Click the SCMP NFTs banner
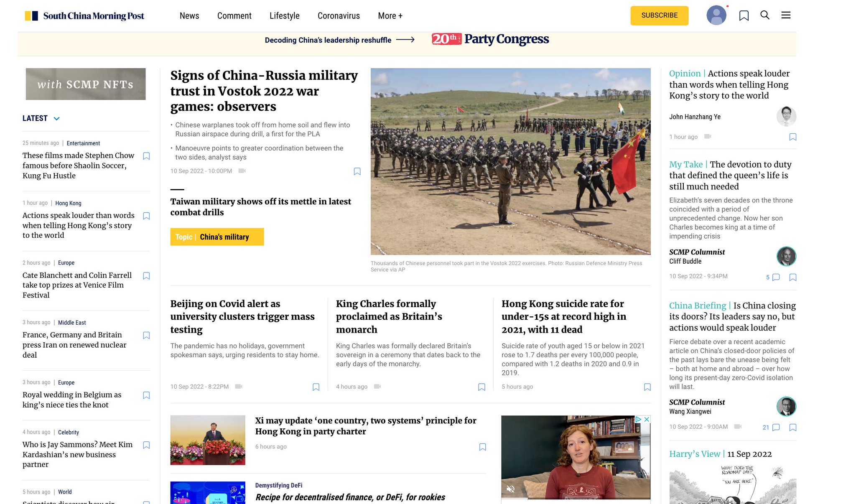856x504 pixels. pyautogui.click(x=86, y=84)
